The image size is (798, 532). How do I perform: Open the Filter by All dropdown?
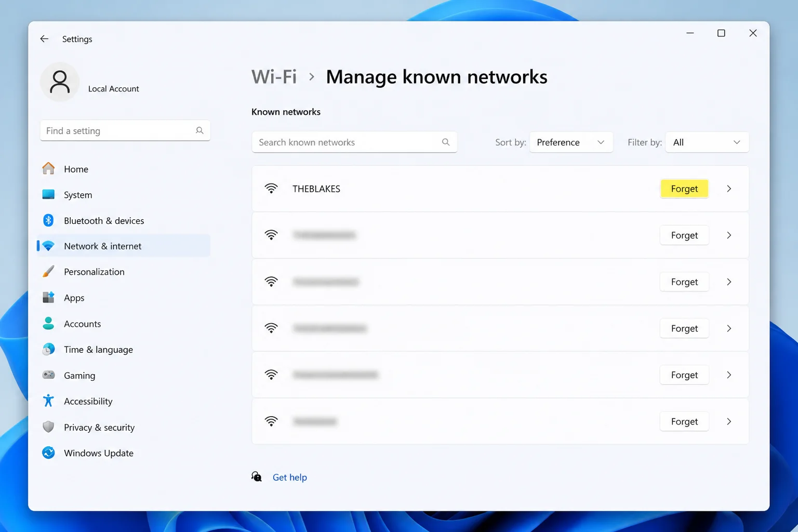click(x=707, y=142)
